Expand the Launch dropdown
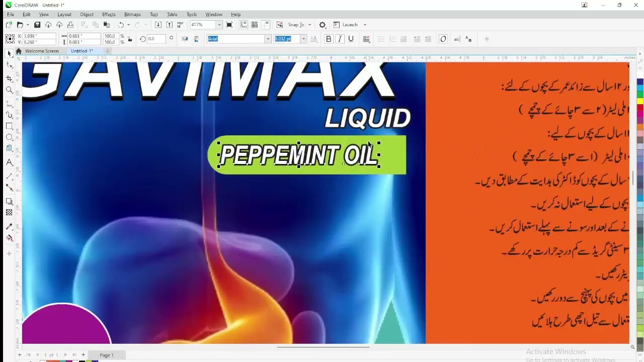644x362 pixels. click(x=365, y=25)
